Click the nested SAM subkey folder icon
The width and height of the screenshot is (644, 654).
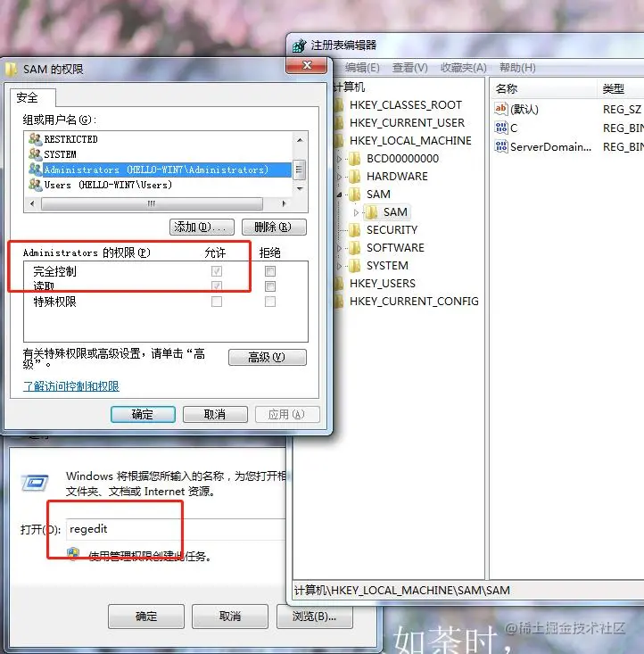coord(371,212)
